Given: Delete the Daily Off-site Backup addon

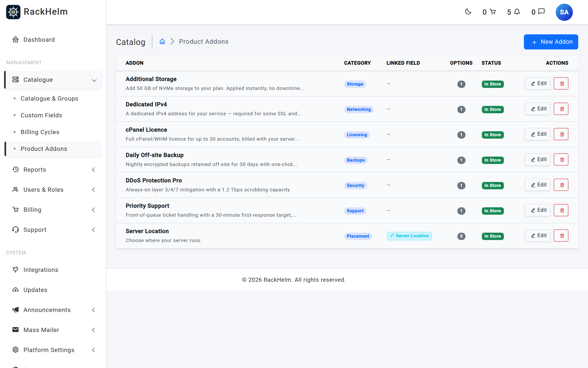Looking at the screenshot, I should (561, 159).
